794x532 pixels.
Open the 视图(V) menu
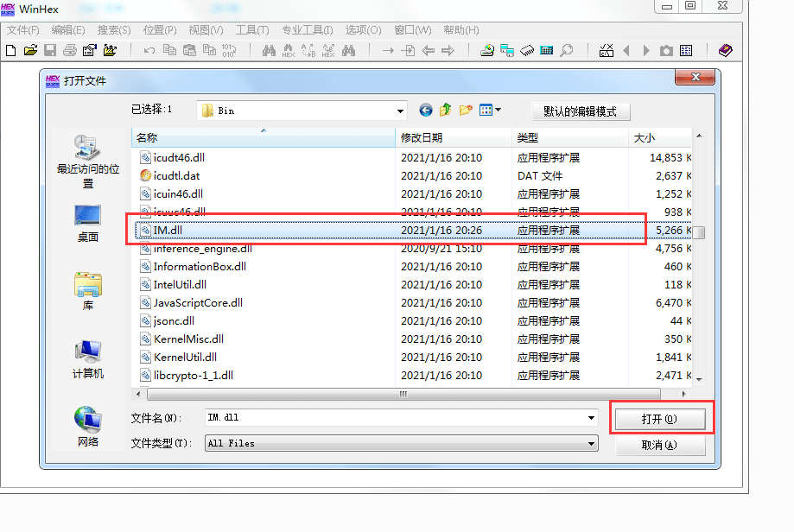pyautogui.click(x=206, y=30)
